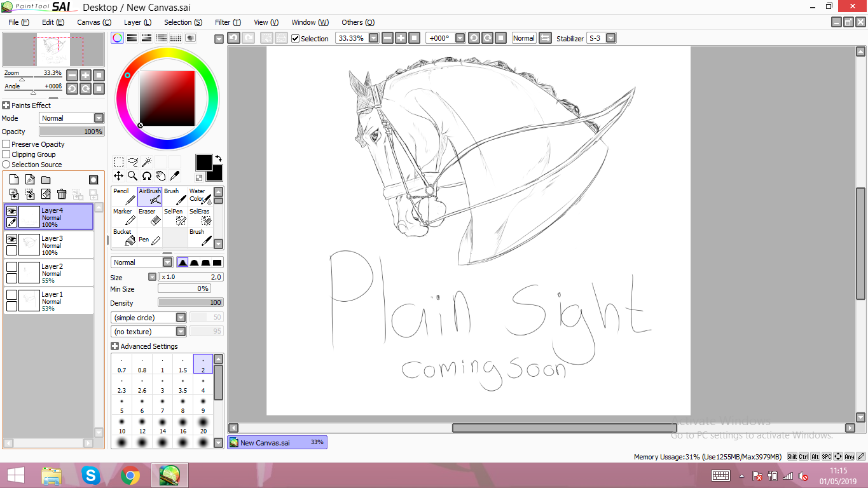
Task: Select the Eyedropper color picker tool
Action: pyautogui.click(x=174, y=176)
